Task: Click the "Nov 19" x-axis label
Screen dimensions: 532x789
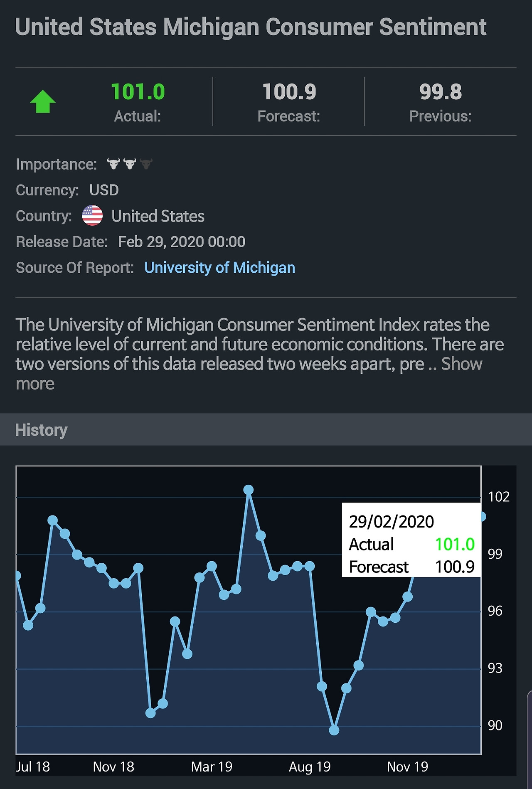Action: click(x=407, y=767)
